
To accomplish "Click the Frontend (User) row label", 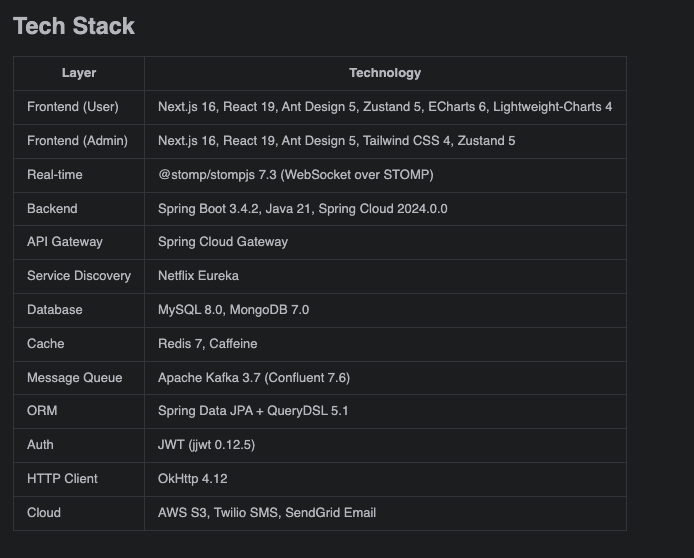I will (x=73, y=107).
